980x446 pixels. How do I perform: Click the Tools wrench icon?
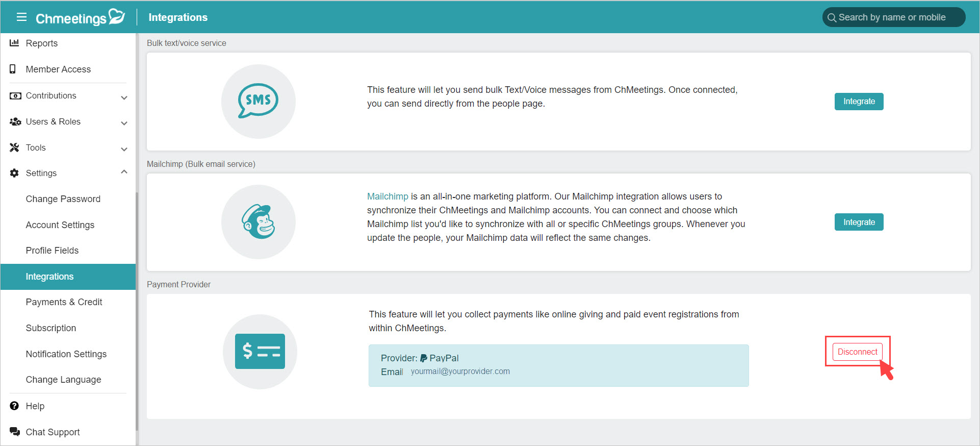14,147
